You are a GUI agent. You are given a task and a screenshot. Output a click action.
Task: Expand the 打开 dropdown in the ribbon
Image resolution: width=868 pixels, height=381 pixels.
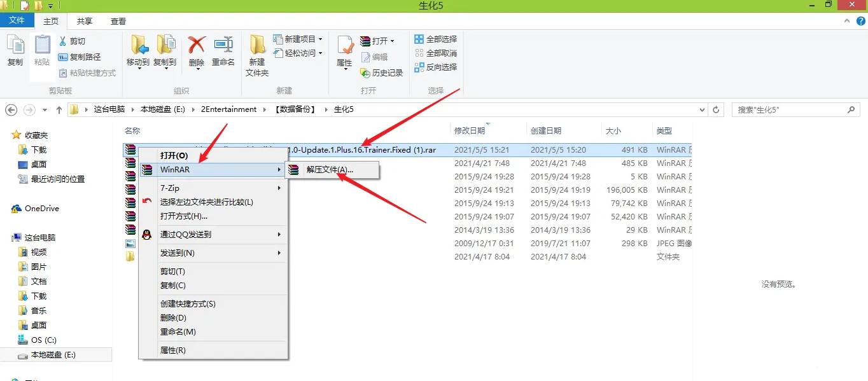pyautogui.click(x=391, y=40)
